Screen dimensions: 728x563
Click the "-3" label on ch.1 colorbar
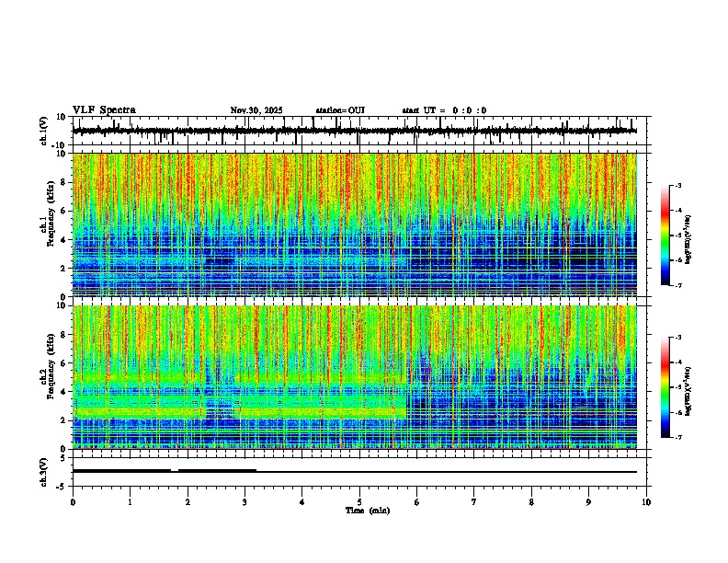click(678, 186)
